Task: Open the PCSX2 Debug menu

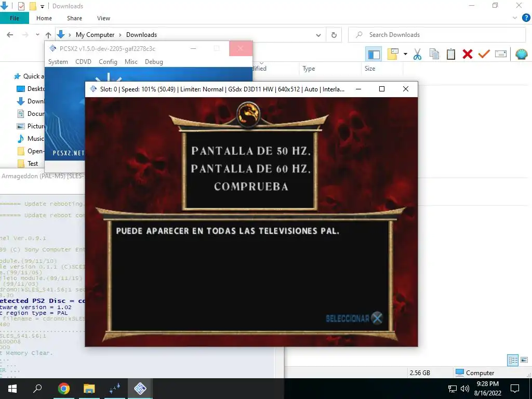Action: click(154, 62)
